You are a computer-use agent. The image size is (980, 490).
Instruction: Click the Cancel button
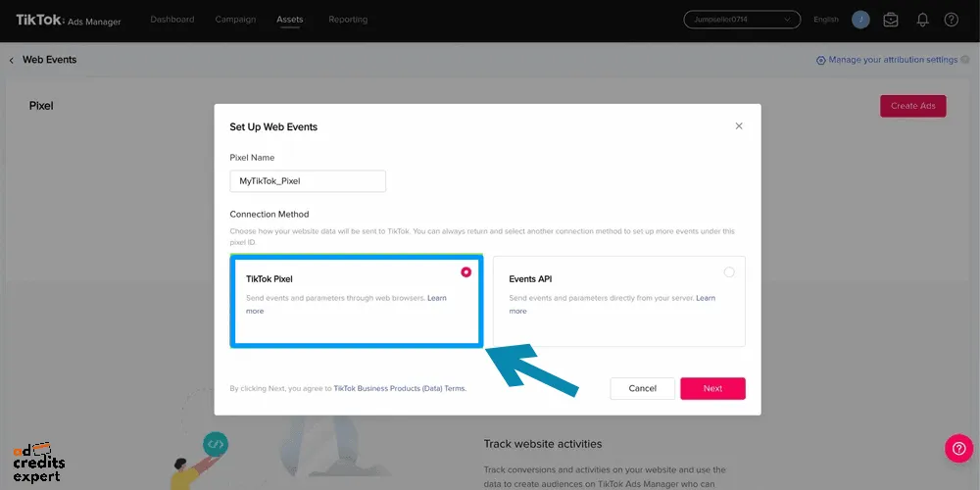[642, 388]
